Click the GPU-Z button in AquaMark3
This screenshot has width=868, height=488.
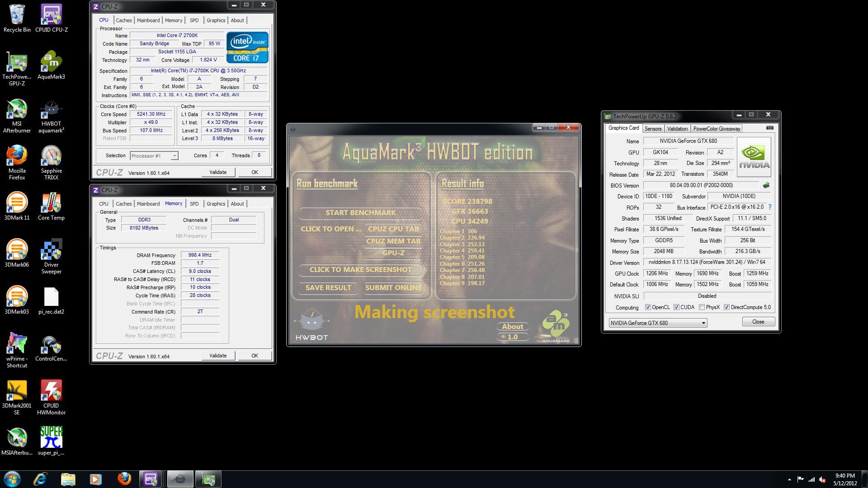[393, 253]
